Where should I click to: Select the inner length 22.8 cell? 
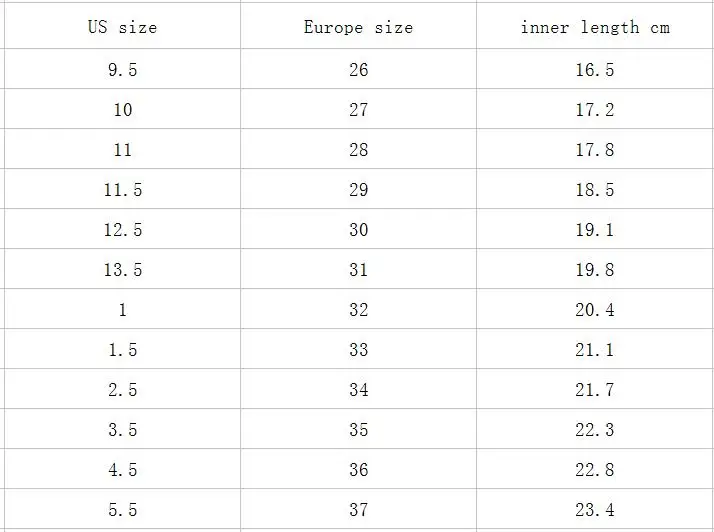pyautogui.click(x=595, y=469)
